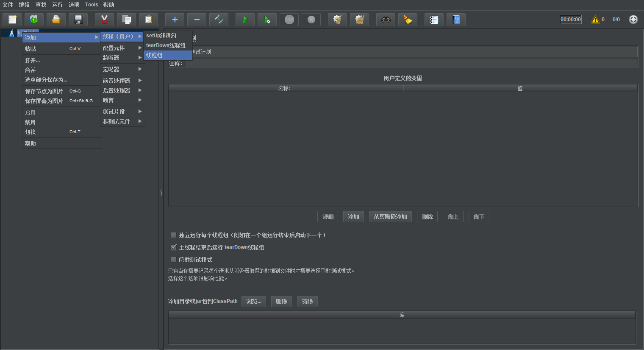Expand the 监听器 submenu
This screenshot has width=644, height=350.
(122, 58)
